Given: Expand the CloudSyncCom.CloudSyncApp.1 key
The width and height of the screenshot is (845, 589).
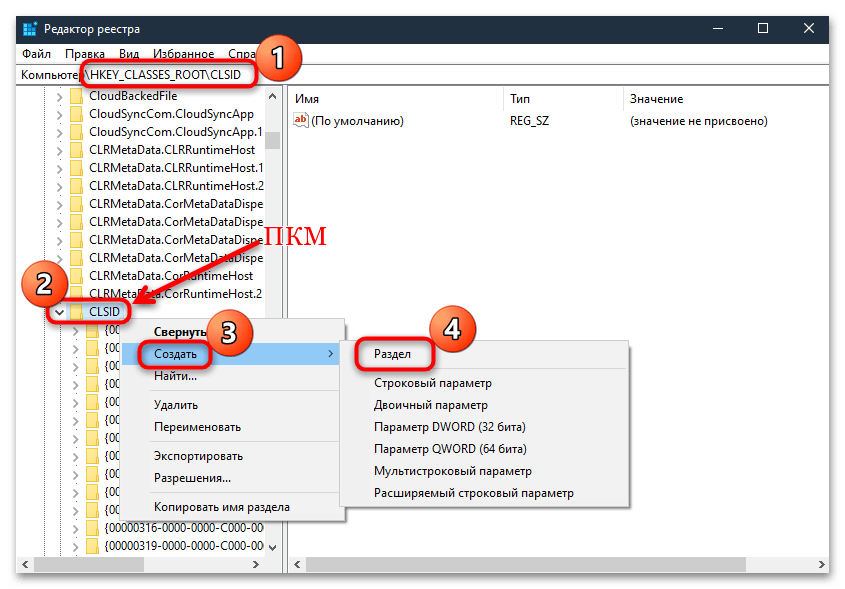Looking at the screenshot, I should pyautogui.click(x=59, y=133).
